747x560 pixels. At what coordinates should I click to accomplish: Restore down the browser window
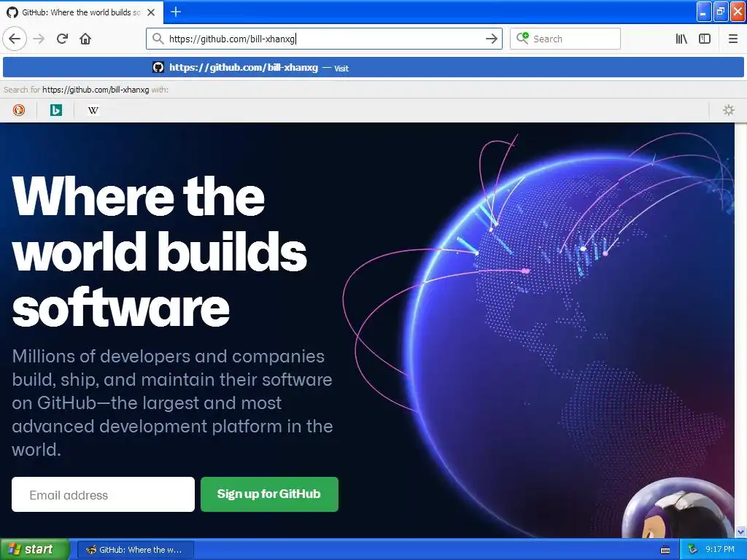click(x=720, y=12)
